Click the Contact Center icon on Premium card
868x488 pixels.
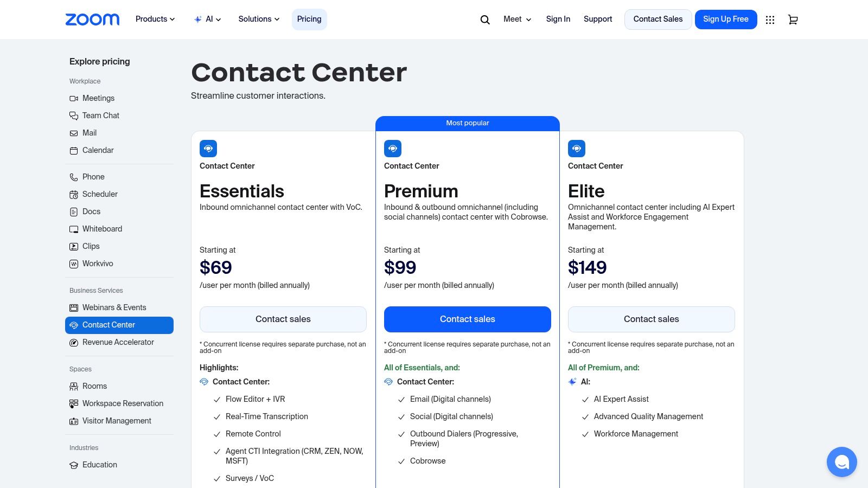click(392, 149)
